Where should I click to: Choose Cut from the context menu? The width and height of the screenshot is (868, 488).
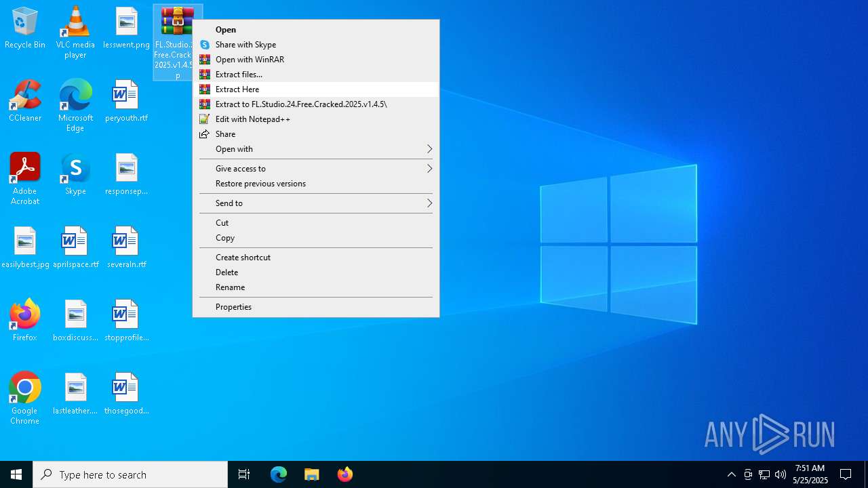tap(316, 223)
